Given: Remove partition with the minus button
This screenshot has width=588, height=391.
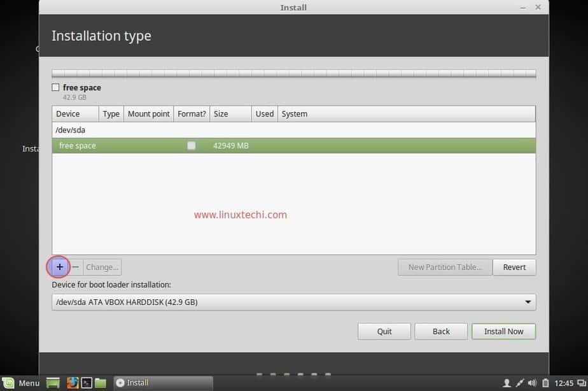Looking at the screenshot, I should pyautogui.click(x=75, y=267).
